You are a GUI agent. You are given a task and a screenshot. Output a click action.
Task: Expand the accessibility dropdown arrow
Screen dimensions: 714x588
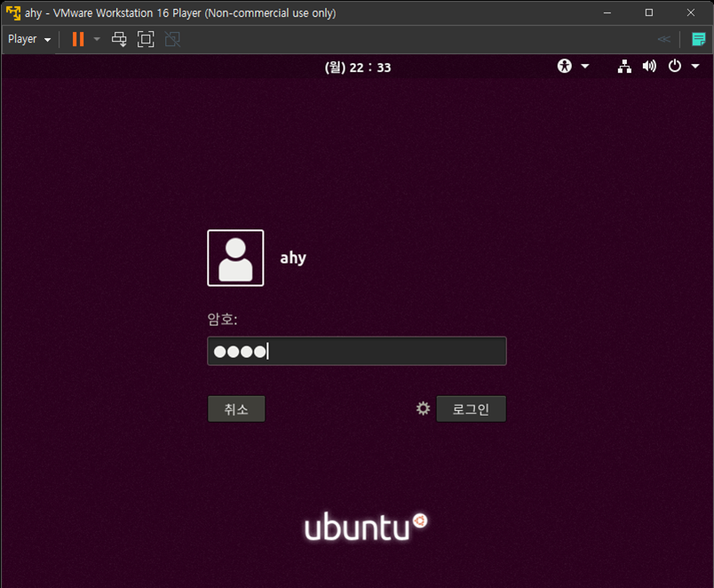(x=585, y=67)
